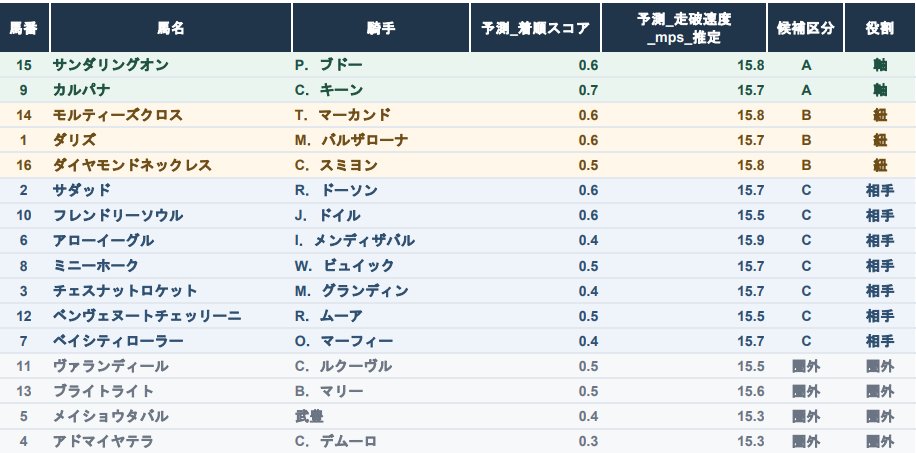Select horse name フレンドリーソウル
The width and height of the screenshot is (916, 453).
tap(117, 216)
